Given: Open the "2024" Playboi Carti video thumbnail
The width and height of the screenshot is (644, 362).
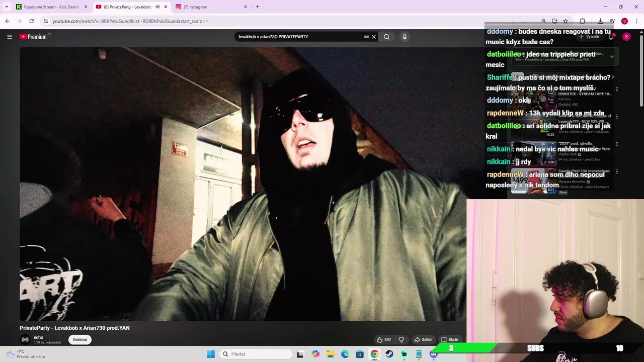Looking at the screenshot, I should (533, 153).
